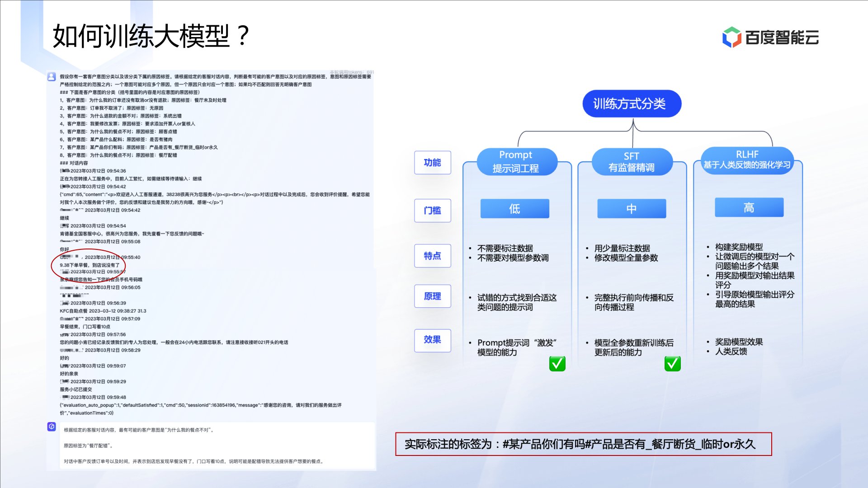Click the text 试错的方式找到合适这类问题的提示词

click(517, 302)
